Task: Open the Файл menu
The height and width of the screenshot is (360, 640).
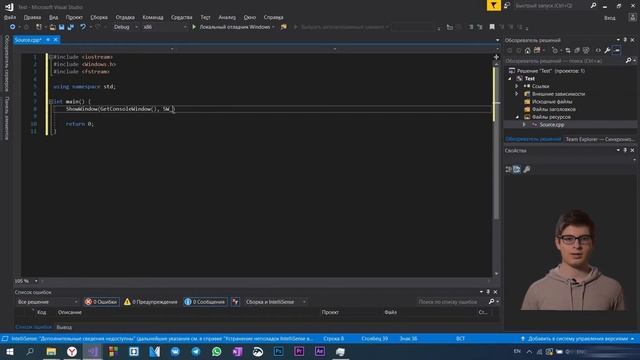Action: (x=10, y=17)
